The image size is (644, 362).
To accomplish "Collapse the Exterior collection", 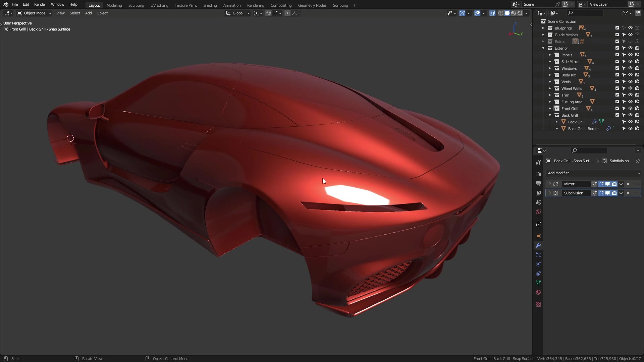I will click(543, 48).
